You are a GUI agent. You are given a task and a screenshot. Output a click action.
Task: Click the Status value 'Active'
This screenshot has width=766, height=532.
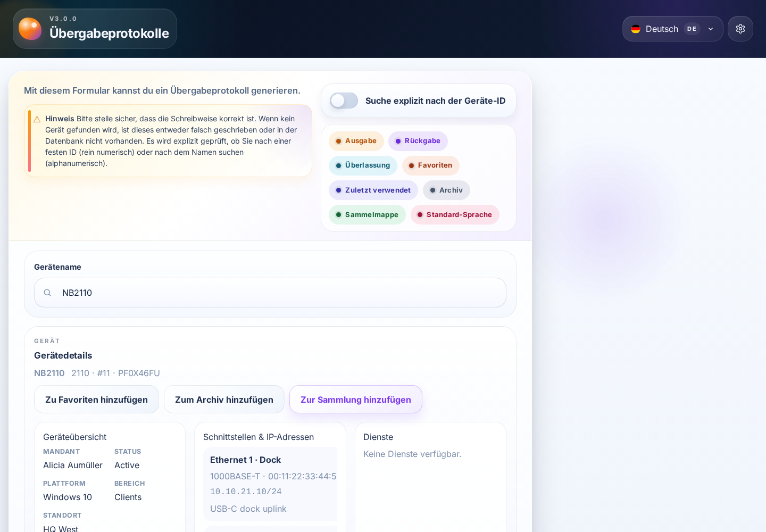pyautogui.click(x=127, y=465)
